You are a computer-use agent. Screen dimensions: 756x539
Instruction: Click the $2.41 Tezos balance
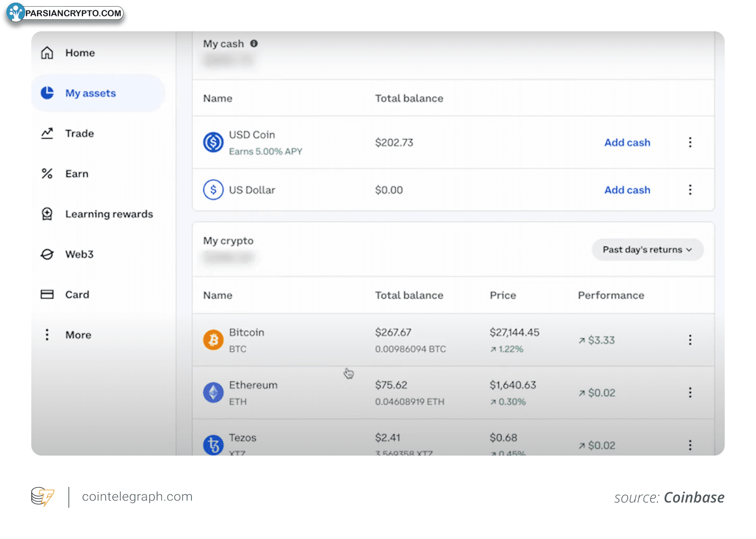(388, 438)
